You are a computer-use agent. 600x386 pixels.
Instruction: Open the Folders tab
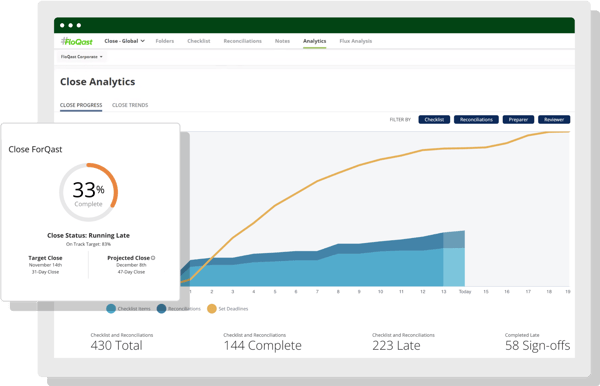165,41
